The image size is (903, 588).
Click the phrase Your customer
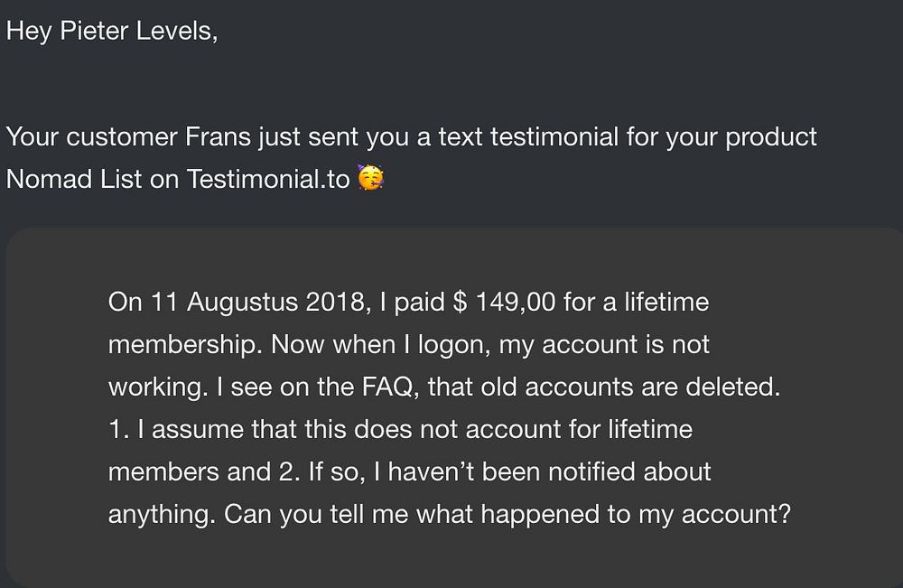click(x=91, y=137)
